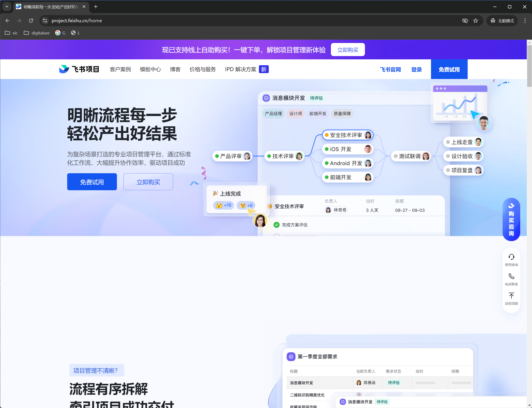Click the 测试联调 workflow node
The image size is (532, 408).
pos(411,156)
